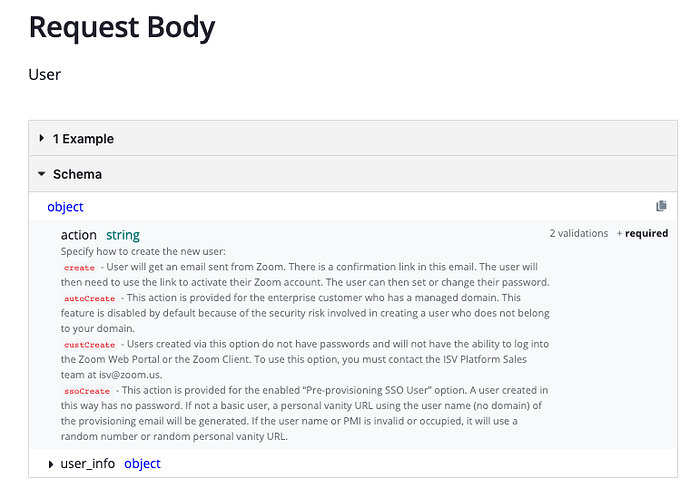This screenshot has width=690, height=488.
Task: Click the User description text
Action: click(45, 74)
